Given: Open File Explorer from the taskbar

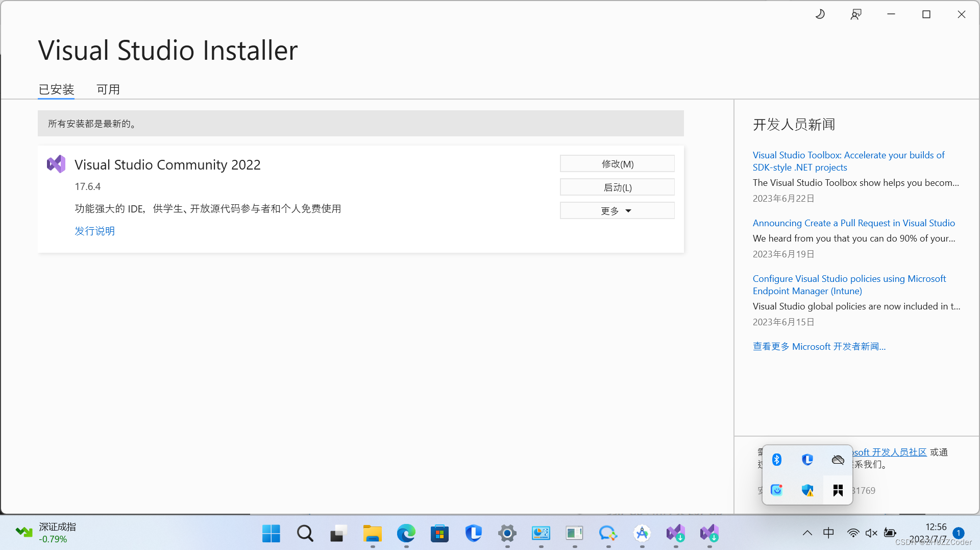Looking at the screenshot, I should (372, 534).
